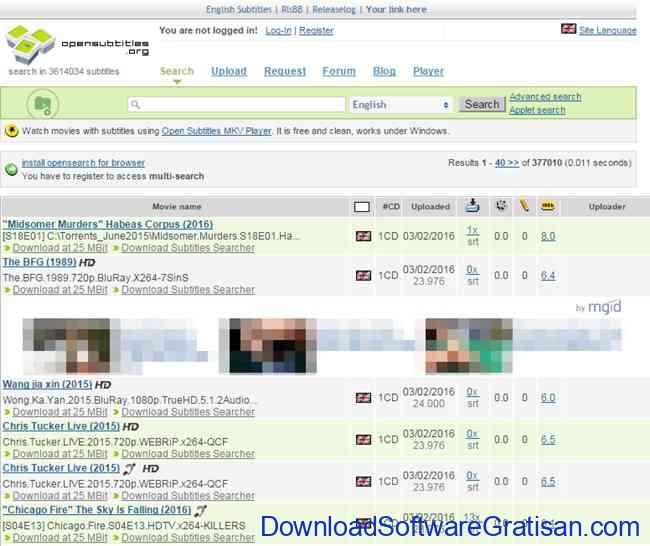Screen dimensions: 650x546
Task: Open the Blog tab
Action: click(384, 71)
